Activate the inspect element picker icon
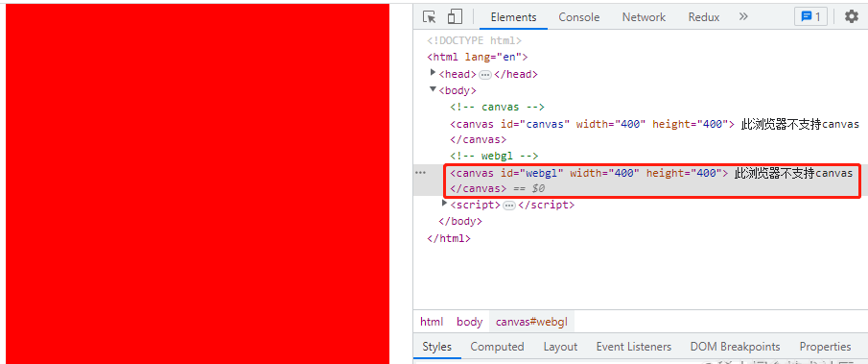868x364 pixels. click(x=430, y=17)
